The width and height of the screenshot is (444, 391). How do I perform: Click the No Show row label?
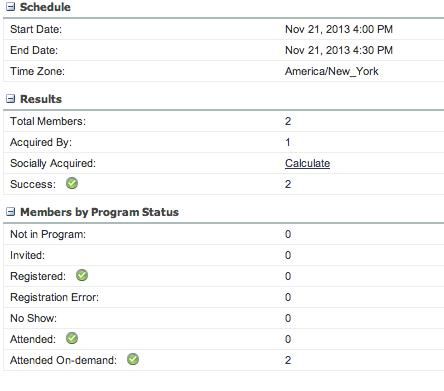point(33,318)
